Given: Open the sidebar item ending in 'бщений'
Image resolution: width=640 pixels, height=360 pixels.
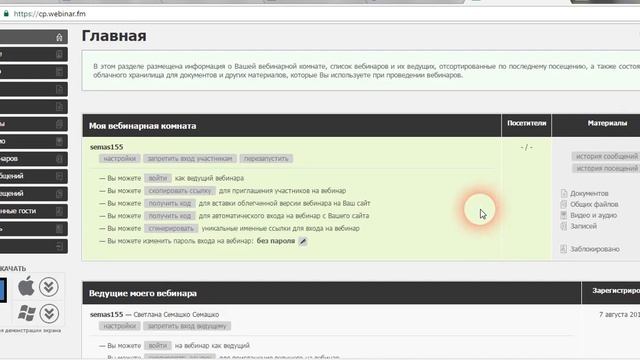Looking at the screenshot, I should click(33, 176).
